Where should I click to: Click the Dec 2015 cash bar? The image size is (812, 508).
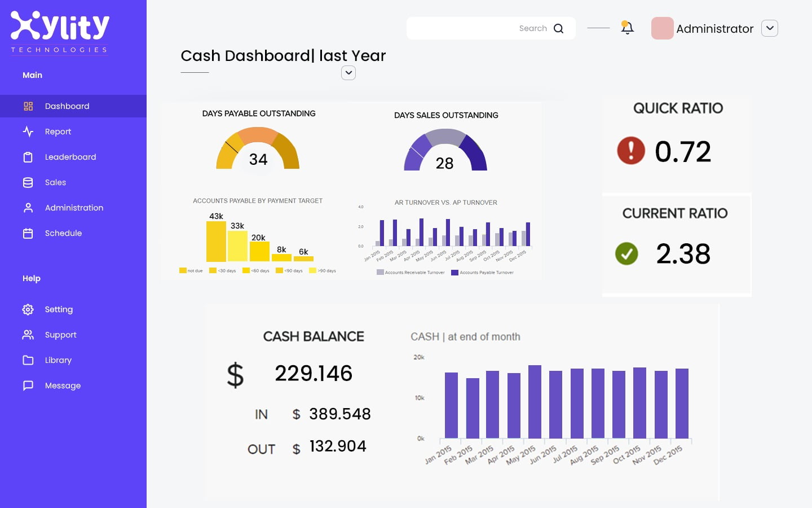[682, 404]
